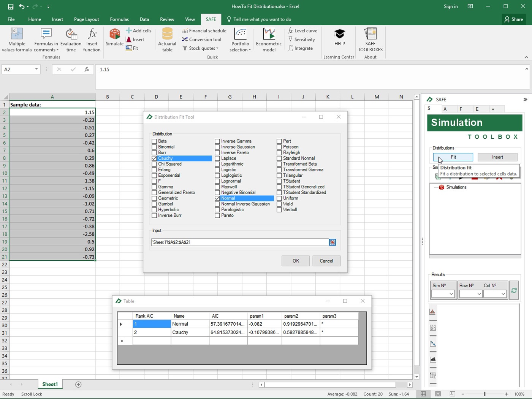
Task: Click the refresh results icon in toolbox
Action: click(x=514, y=290)
